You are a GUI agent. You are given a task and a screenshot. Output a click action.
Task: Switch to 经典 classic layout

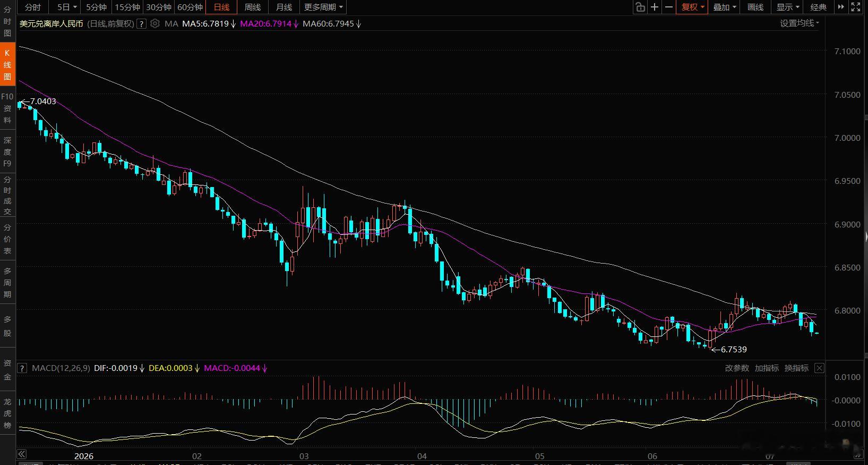pos(819,7)
